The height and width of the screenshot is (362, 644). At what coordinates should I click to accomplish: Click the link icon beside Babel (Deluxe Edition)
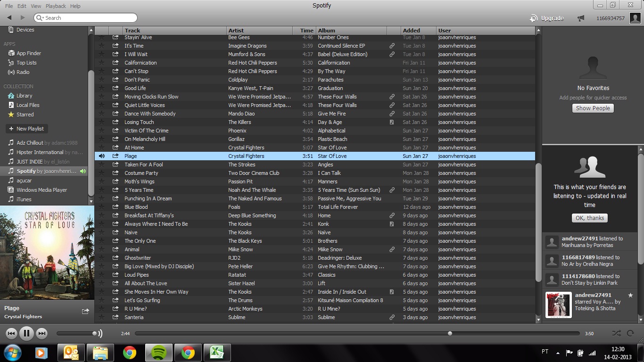click(392, 54)
